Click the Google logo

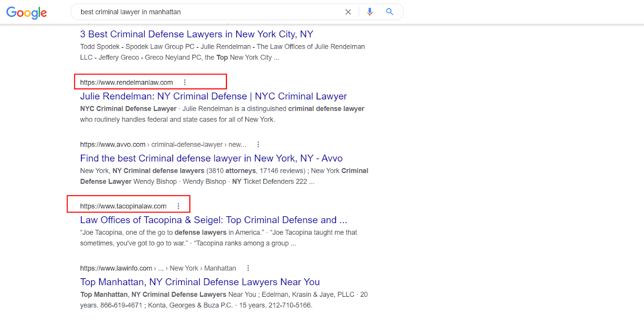coord(27,12)
